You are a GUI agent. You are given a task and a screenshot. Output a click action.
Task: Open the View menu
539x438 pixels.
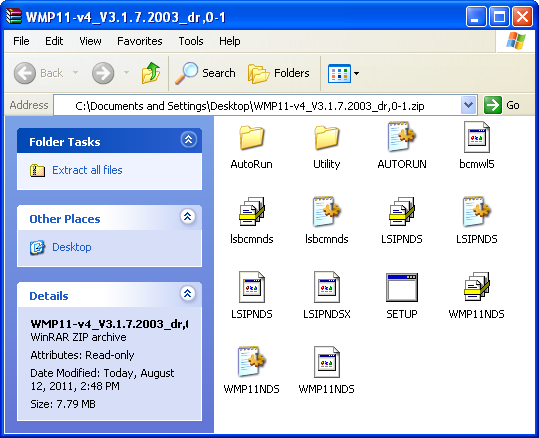[x=90, y=41]
